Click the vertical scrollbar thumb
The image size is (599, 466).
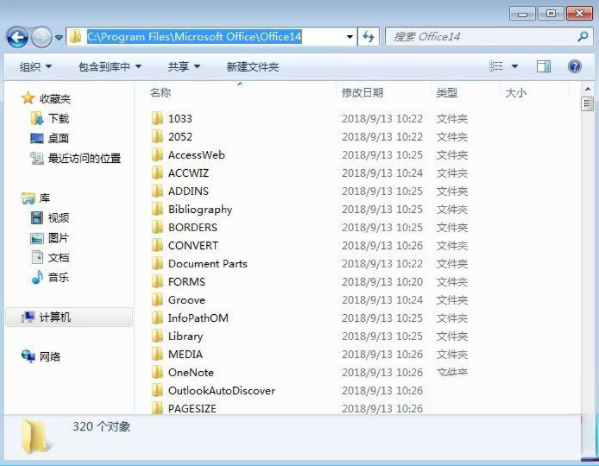(587, 104)
